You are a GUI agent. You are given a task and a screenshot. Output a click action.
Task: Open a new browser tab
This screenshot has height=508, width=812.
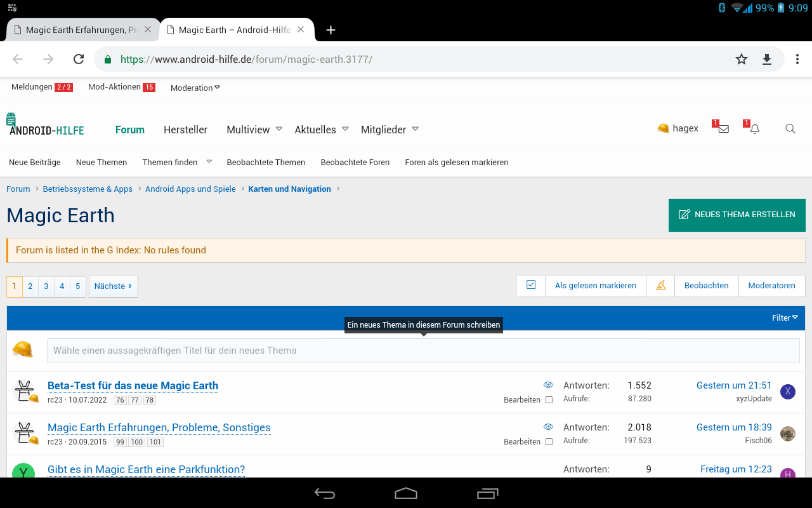point(331,30)
